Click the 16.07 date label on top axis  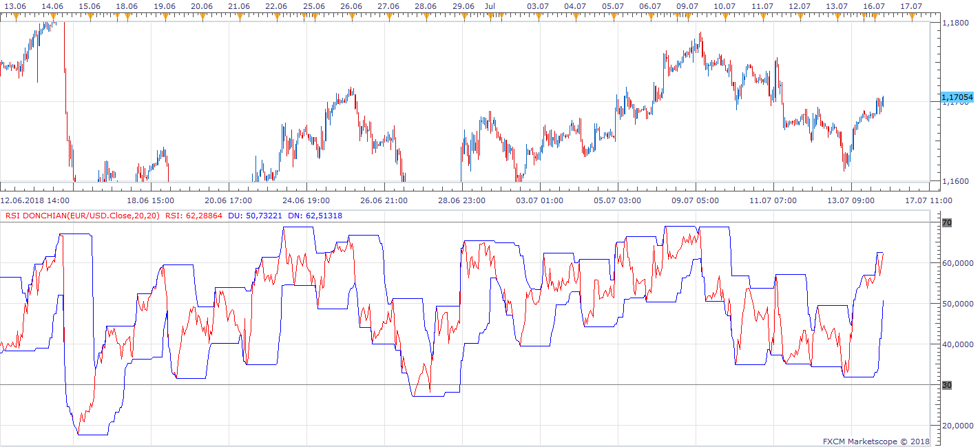tap(874, 6)
